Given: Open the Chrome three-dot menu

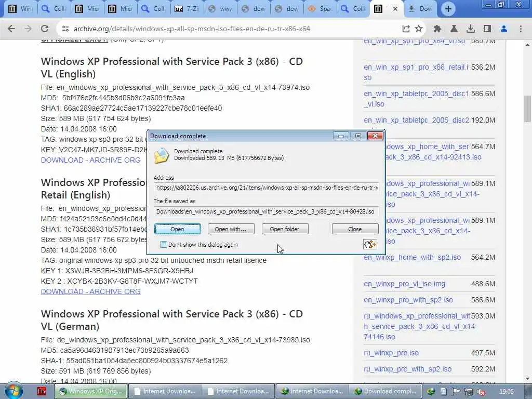Looking at the screenshot, I should [521, 29].
